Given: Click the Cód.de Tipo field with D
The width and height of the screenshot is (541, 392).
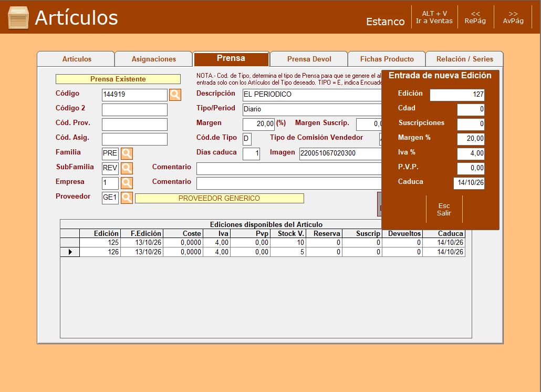Looking at the screenshot, I should tap(247, 139).
